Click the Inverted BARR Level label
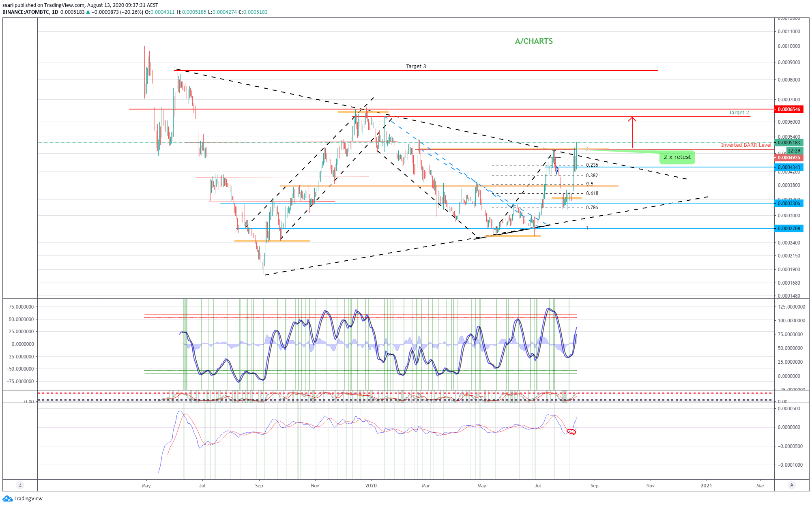812x506 pixels. (746, 145)
